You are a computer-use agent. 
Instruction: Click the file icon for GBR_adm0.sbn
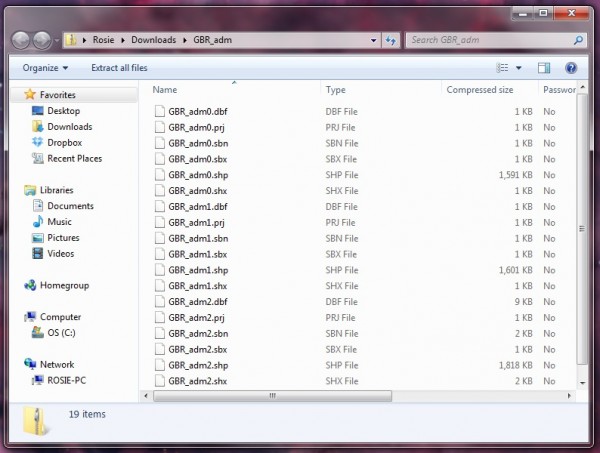(160, 143)
